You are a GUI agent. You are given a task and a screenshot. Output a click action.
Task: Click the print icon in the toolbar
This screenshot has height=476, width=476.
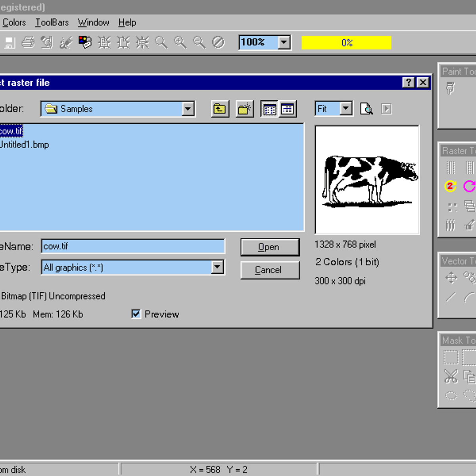click(x=28, y=42)
